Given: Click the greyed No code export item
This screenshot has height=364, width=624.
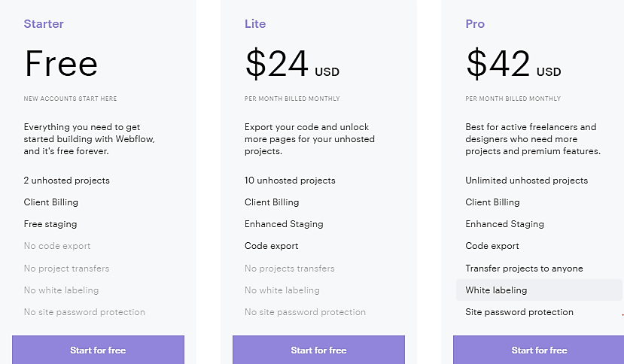Looking at the screenshot, I should coord(57,246).
